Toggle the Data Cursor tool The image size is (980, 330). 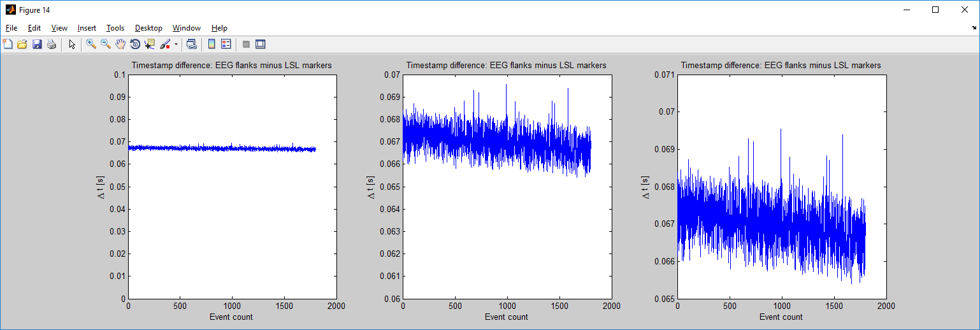coord(150,44)
